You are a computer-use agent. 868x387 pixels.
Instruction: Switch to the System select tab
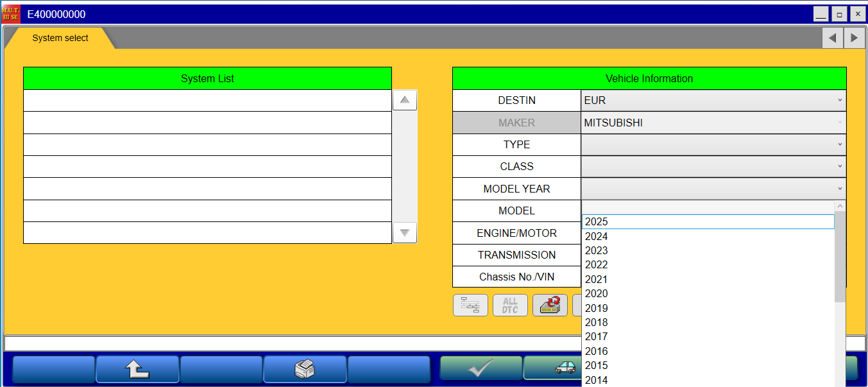click(x=61, y=38)
